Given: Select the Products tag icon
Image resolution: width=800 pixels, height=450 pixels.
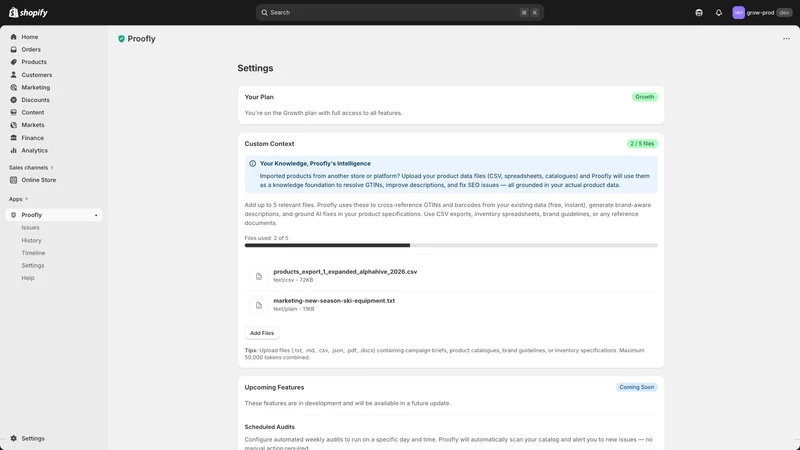Looking at the screenshot, I should click(x=14, y=62).
